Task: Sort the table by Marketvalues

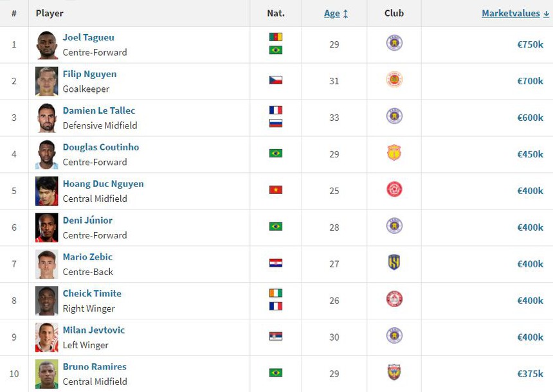Action: tap(510, 13)
